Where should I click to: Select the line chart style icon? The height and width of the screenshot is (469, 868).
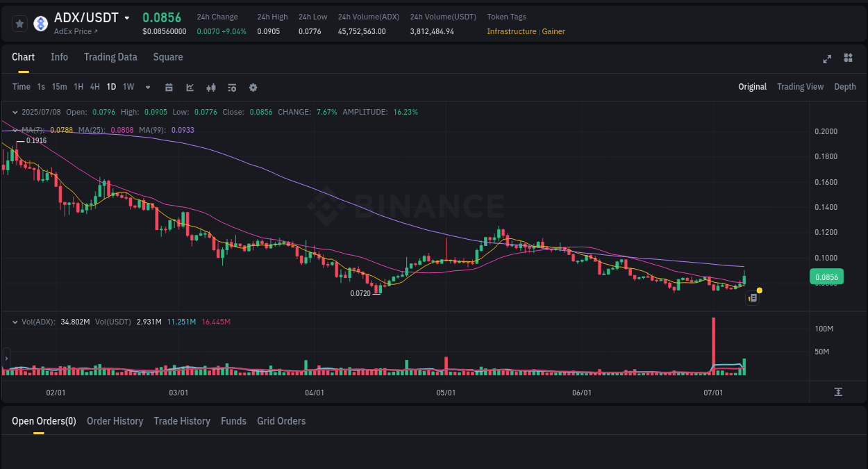pyautogui.click(x=190, y=87)
